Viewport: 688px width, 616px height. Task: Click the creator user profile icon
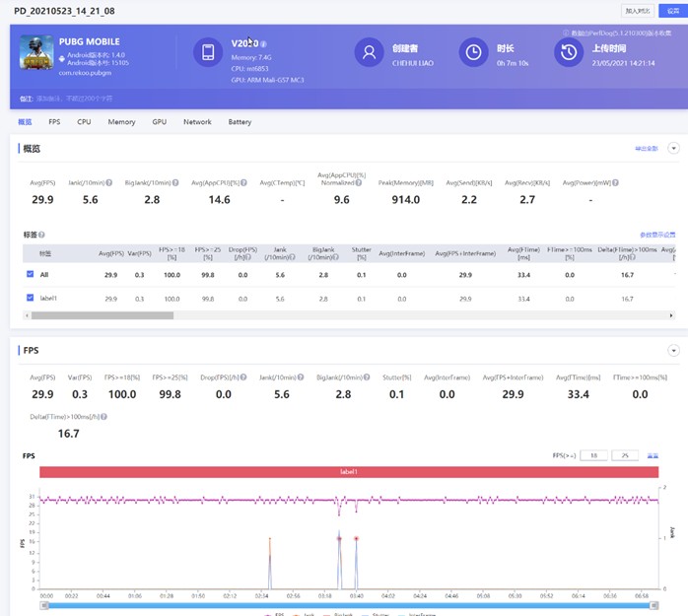pyautogui.click(x=369, y=53)
